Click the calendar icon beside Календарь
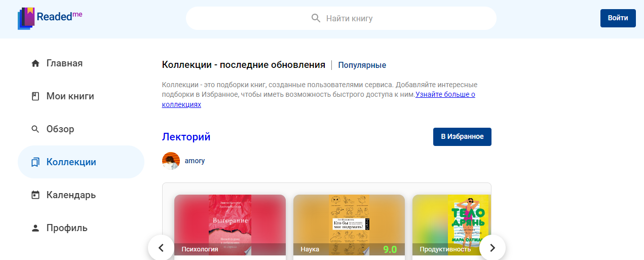The width and height of the screenshot is (644, 260). coord(35,195)
